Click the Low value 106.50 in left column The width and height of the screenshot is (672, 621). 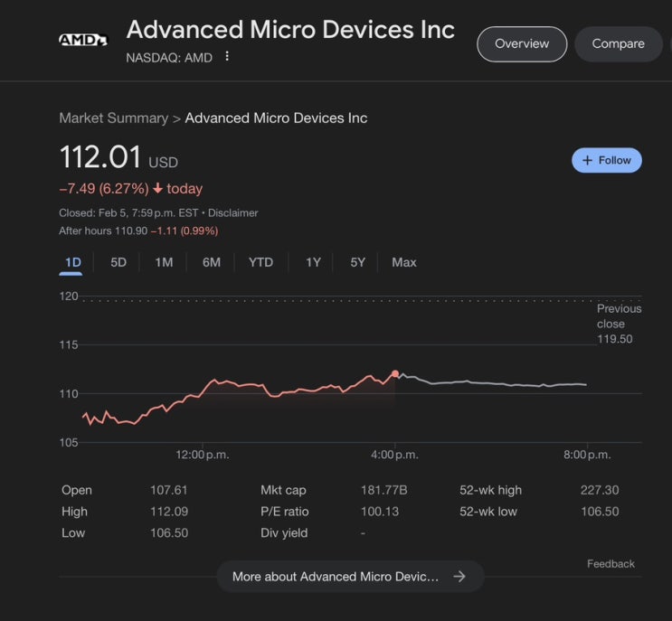pos(169,532)
